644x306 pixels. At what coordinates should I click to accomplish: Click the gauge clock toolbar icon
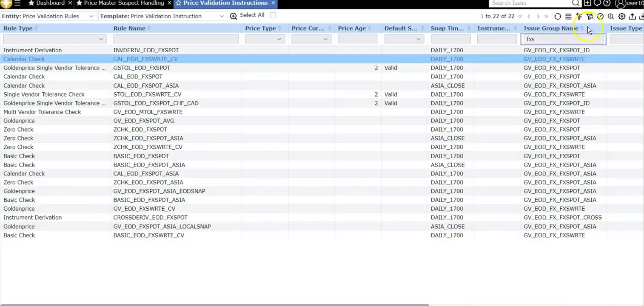[x=600, y=17]
